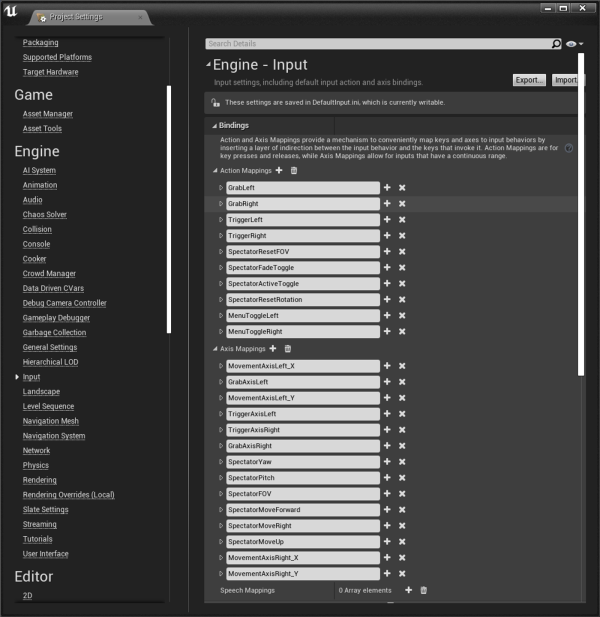Add an axis key to SpectatorYaw
Viewport: 600px width, 617px height.
387,462
